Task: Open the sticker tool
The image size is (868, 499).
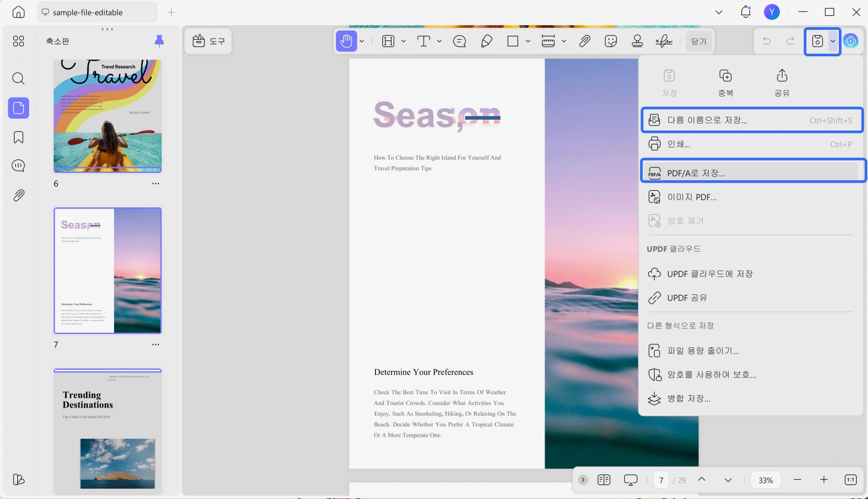Action: pyautogui.click(x=611, y=41)
